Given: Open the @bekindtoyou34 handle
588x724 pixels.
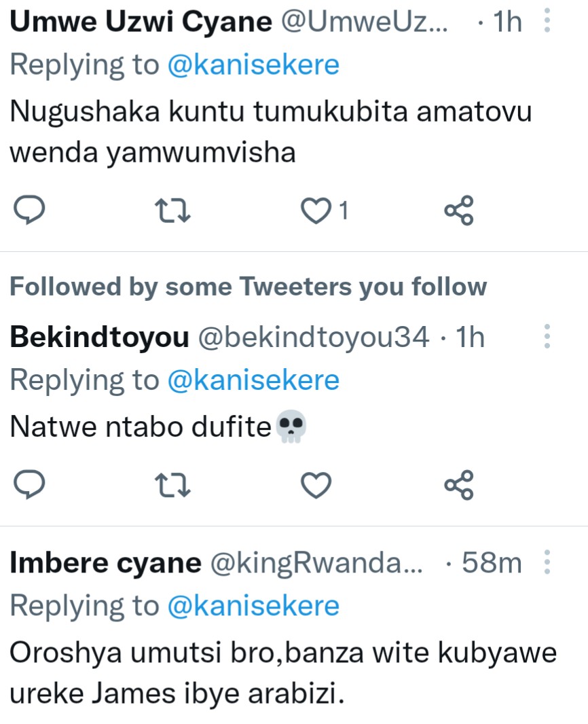Looking at the screenshot, I should click(x=313, y=337).
